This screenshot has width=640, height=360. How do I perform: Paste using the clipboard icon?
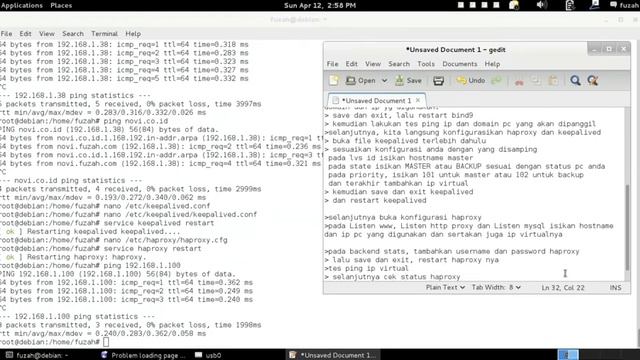coord(553,81)
